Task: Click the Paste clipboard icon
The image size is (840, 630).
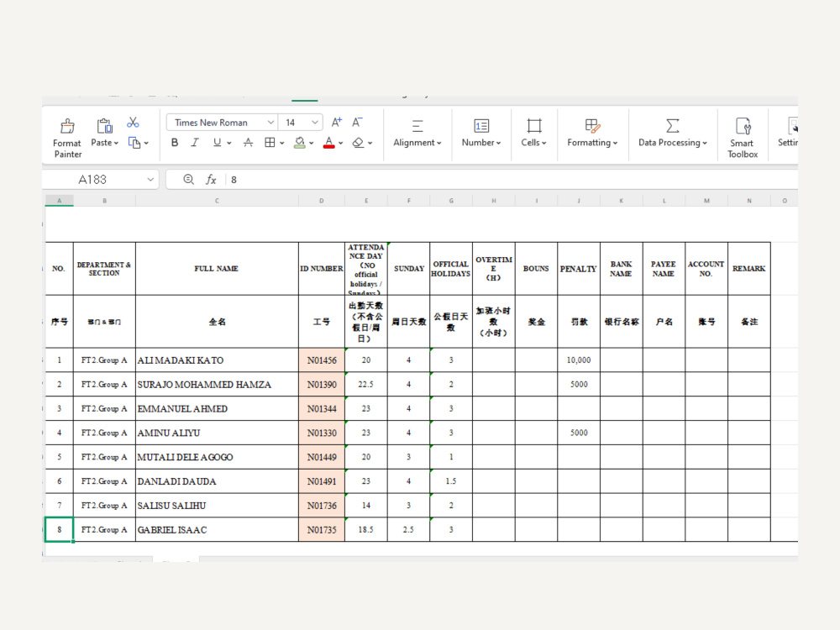Action: [x=104, y=126]
